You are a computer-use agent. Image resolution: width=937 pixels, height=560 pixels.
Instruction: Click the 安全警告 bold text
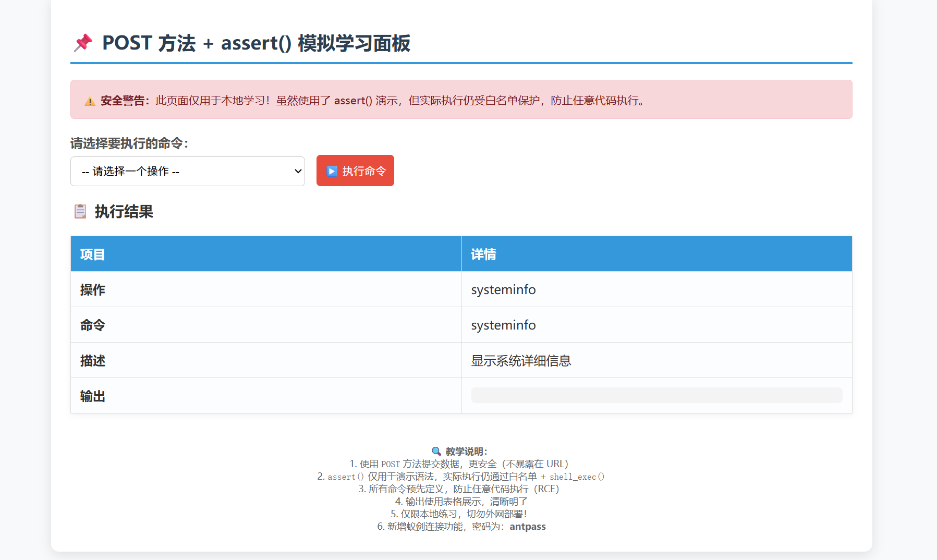coord(125,101)
